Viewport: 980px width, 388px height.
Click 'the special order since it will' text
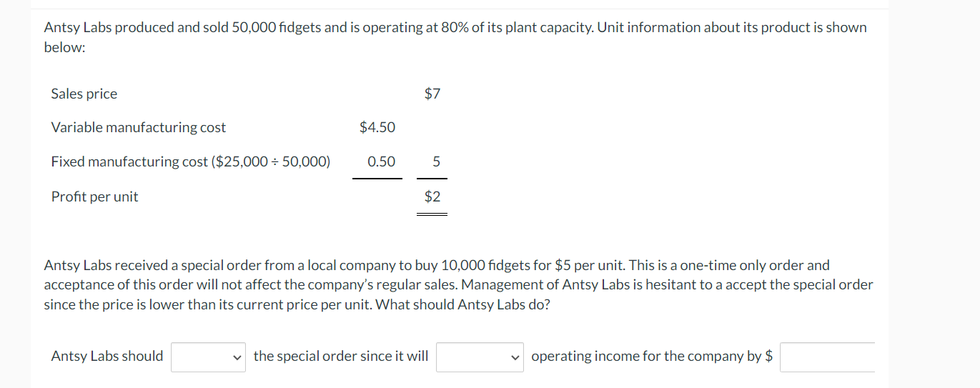[x=341, y=356]
